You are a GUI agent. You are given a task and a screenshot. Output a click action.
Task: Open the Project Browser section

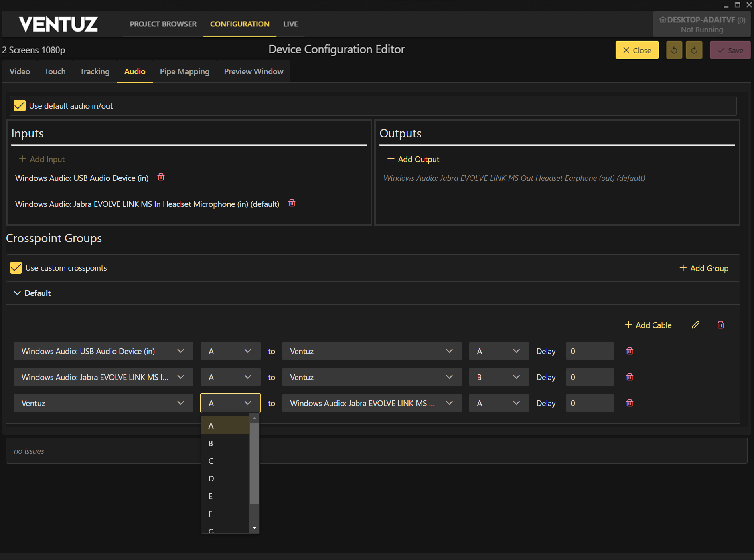click(163, 24)
